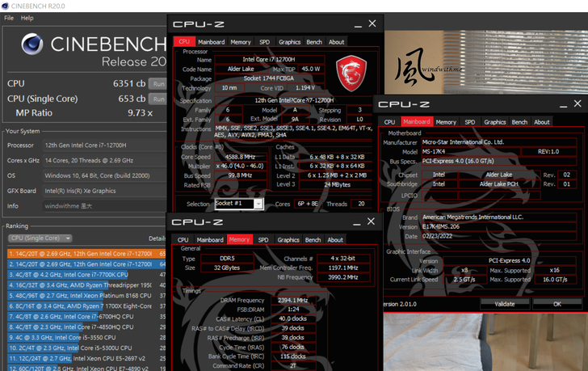Select Mainboard tab in top CPU-Z window

pyautogui.click(x=211, y=42)
